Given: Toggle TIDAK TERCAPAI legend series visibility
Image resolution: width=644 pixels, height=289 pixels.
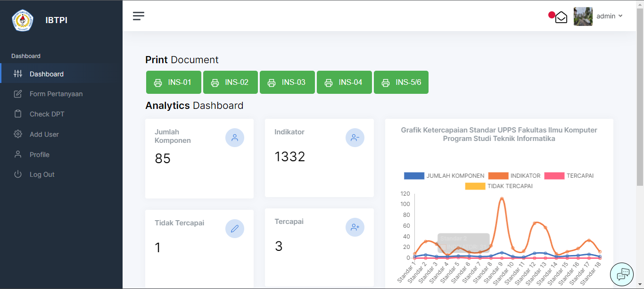Looking at the screenshot, I should point(499,186).
